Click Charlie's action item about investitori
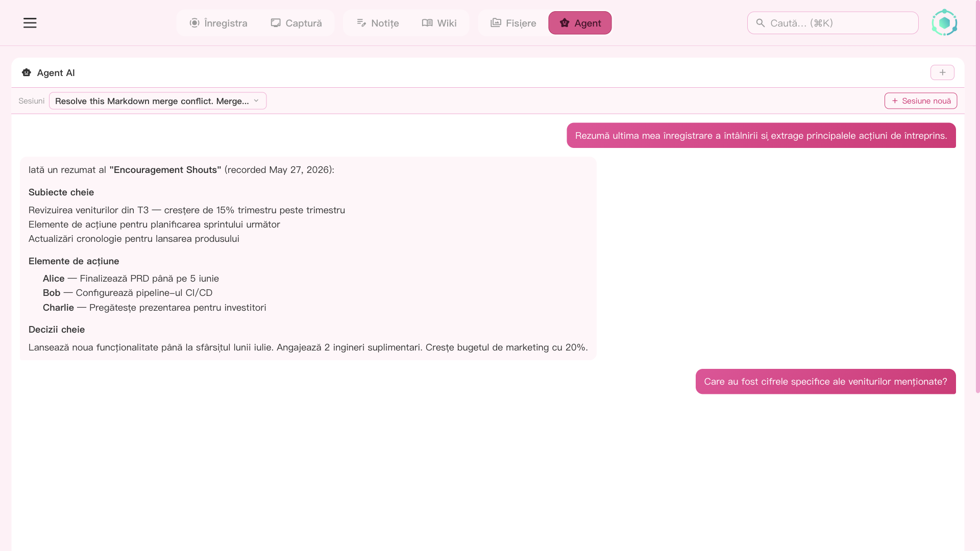 pyautogui.click(x=154, y=308)
